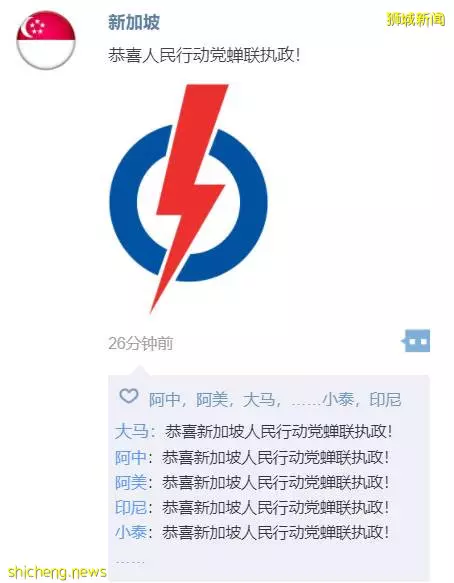
Task: Click commenter name 阿美 in comments
Action: [x=131, y=483]
